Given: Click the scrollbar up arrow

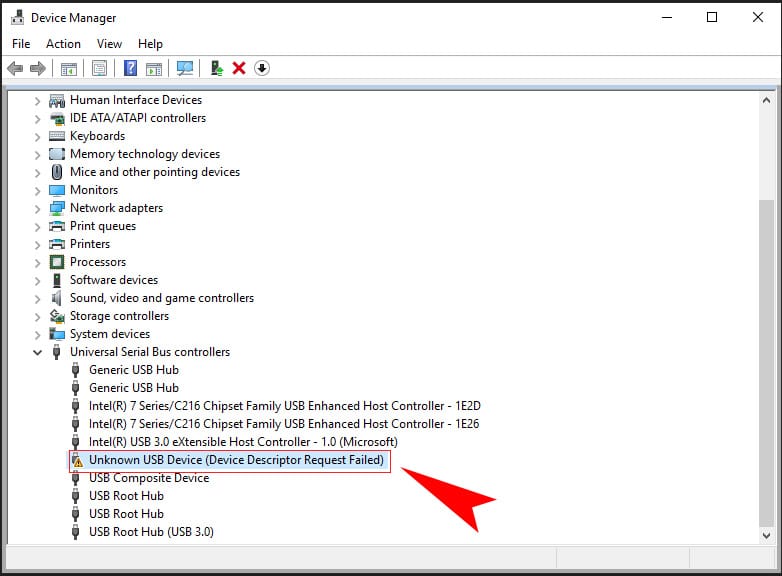Looking at the screenshot, I should click(766, 100).
